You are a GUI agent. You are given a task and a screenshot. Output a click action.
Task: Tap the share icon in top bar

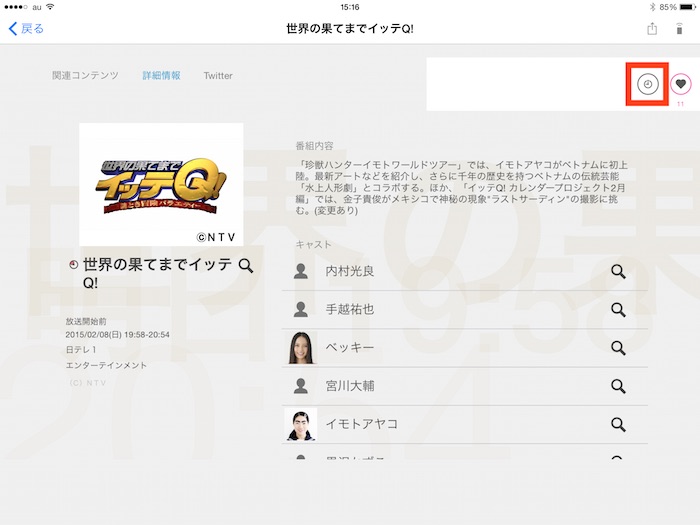pos(652,29)
